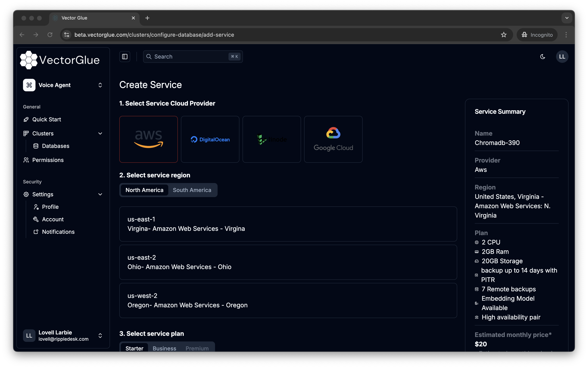Screen dimensions: 588x368
Task: Select the Google Cloud provider card
Action: tap(333, 139)
